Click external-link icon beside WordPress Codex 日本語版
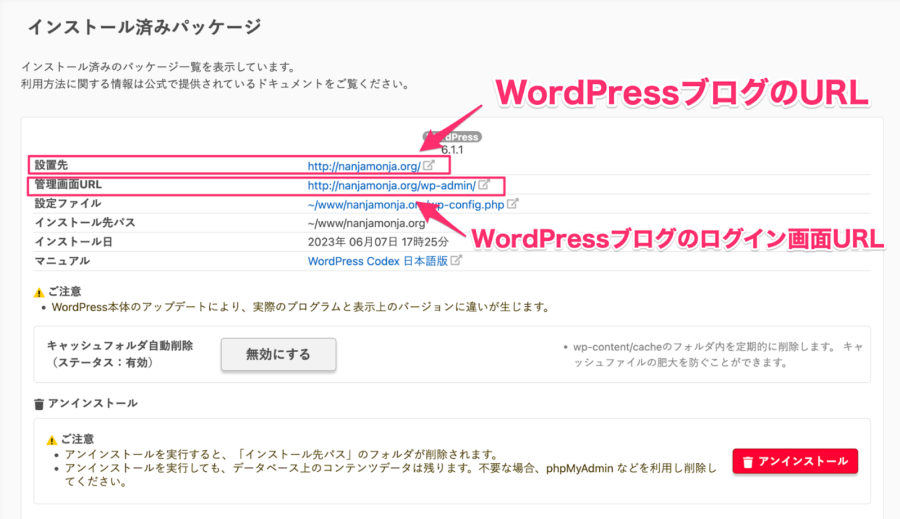The image size is (900, 519). pyautogui.click(x=456, y=260)
